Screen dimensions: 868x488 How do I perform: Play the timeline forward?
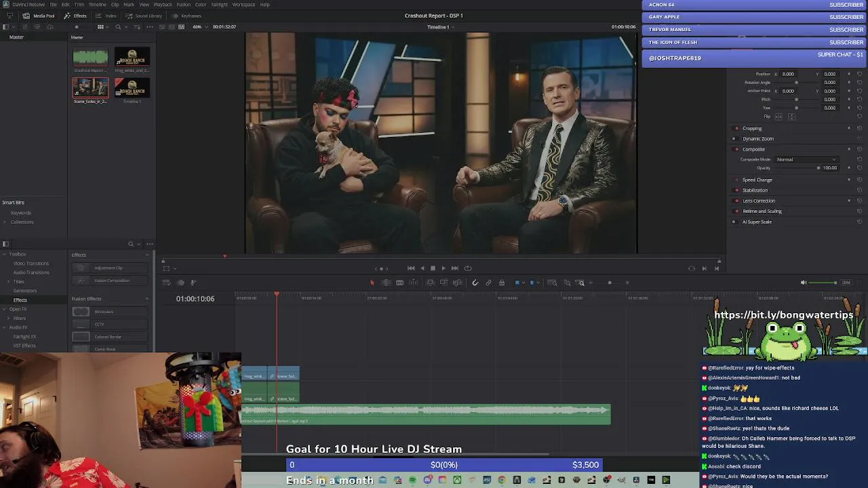pos(443,268)
